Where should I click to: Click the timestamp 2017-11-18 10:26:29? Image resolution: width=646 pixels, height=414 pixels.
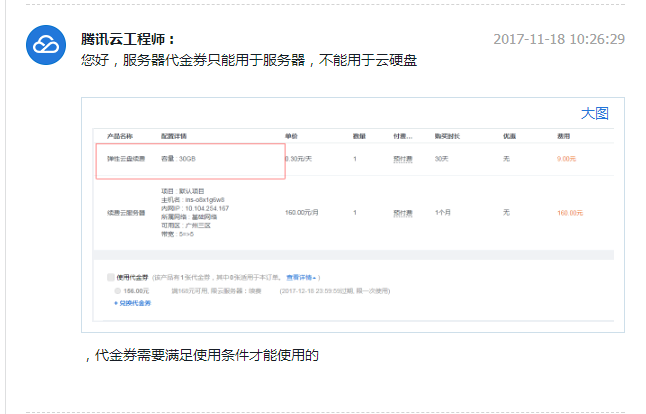click(559, 39)
